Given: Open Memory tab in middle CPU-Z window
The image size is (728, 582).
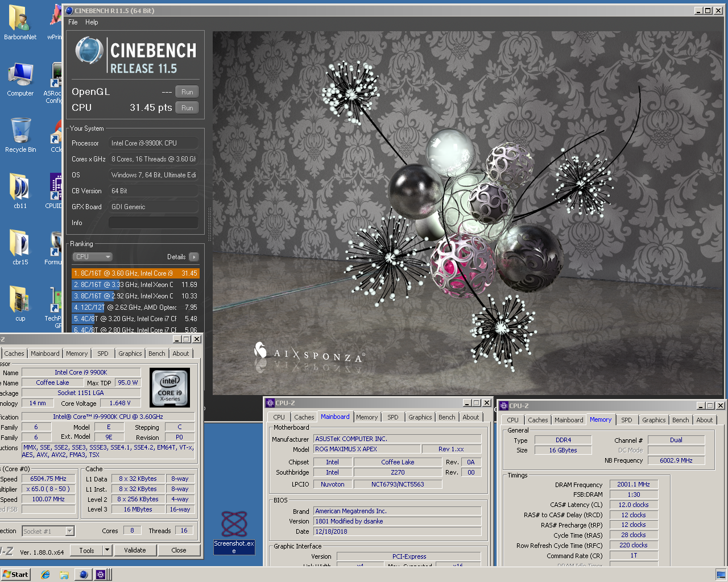Looking at the screenshot, I should coord(367,417).
